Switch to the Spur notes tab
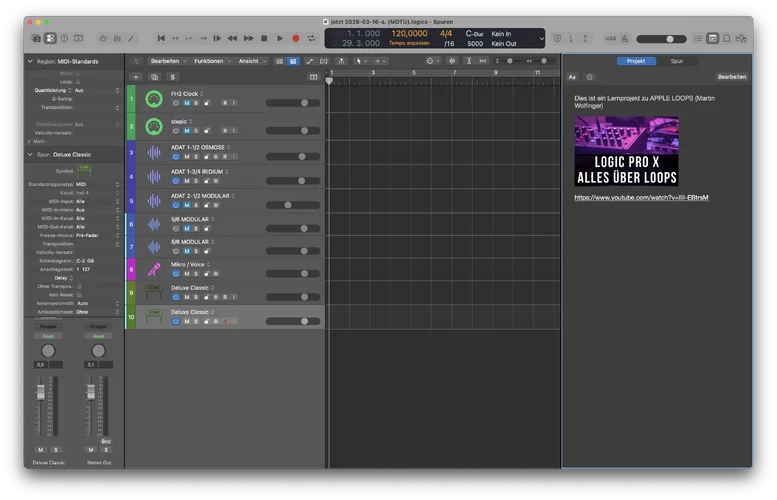This screenshot has height=500, width=777. tap(676, 61)
